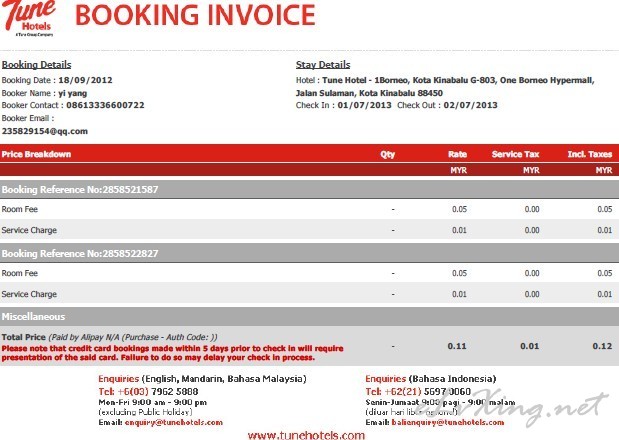
Task: Select the Stay Details heading
Action: (323, 65)
